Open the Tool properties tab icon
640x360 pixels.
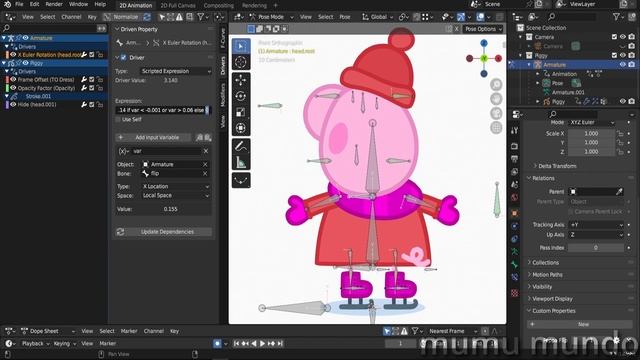click(x=514, y=130)
